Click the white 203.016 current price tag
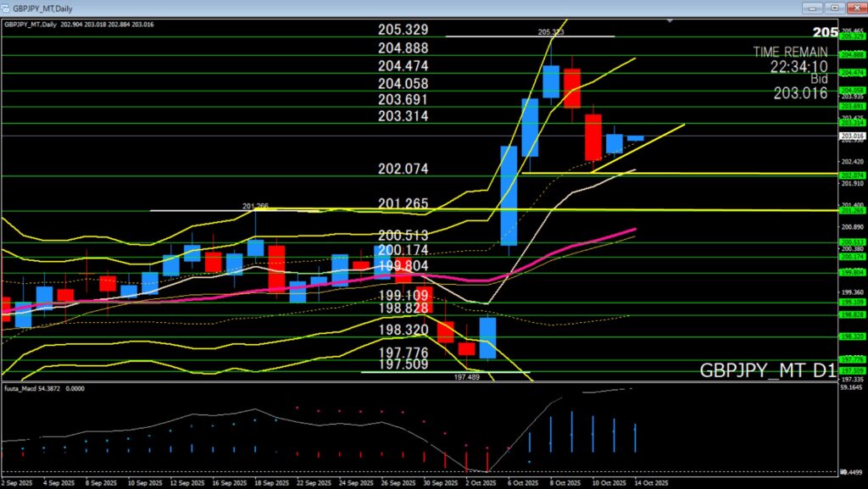Image resolution: width=868 pixels, height=489 pixels. pyautogui.click(x=852, y=136)
